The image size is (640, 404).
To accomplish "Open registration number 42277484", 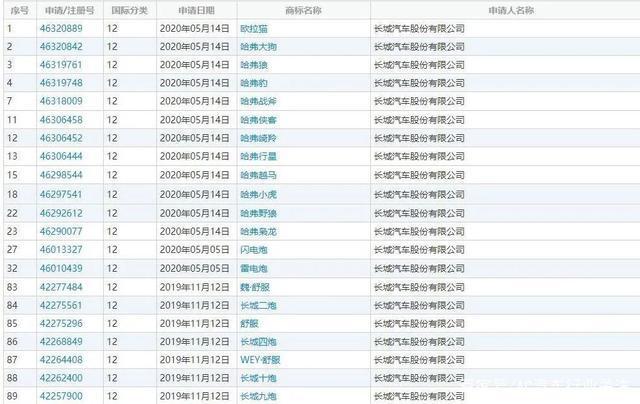I will [60, 287].
